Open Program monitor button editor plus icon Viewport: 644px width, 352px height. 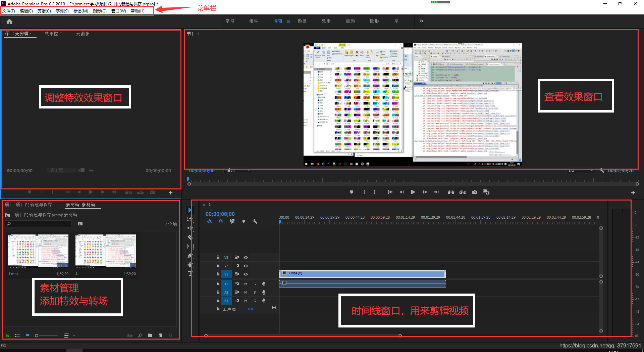pyautogui.click(x=633, y=192)
